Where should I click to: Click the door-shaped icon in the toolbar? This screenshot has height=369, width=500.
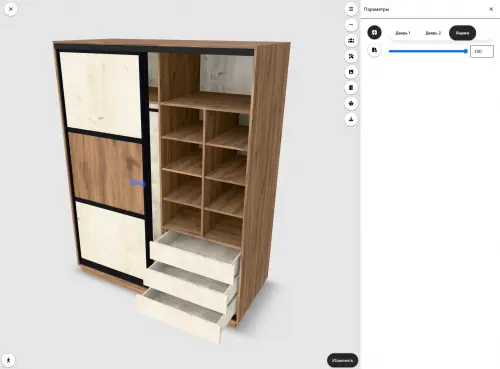pos(351,88)
